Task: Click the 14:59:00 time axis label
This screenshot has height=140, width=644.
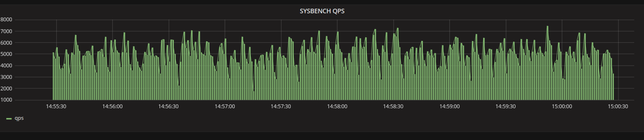Action: point(450,106)
